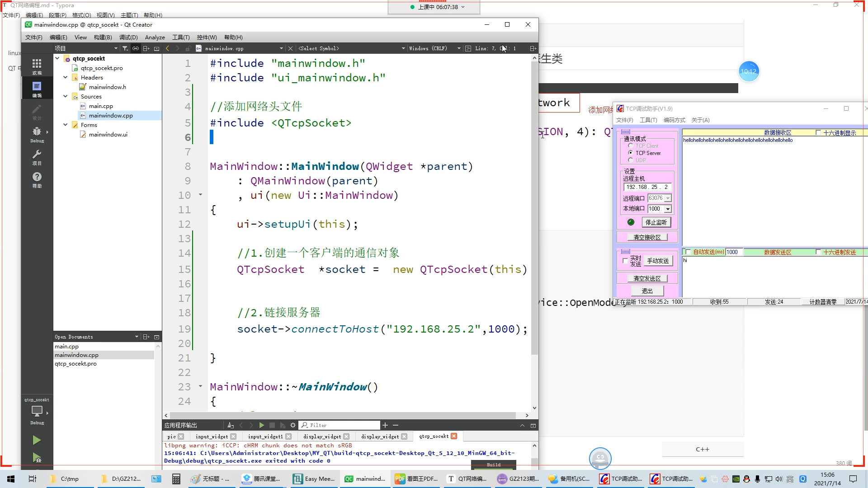Screen dimensions: 868x488
Task: Enable 十六进制显示 hex display checkbox
Action: pos(818,132)
